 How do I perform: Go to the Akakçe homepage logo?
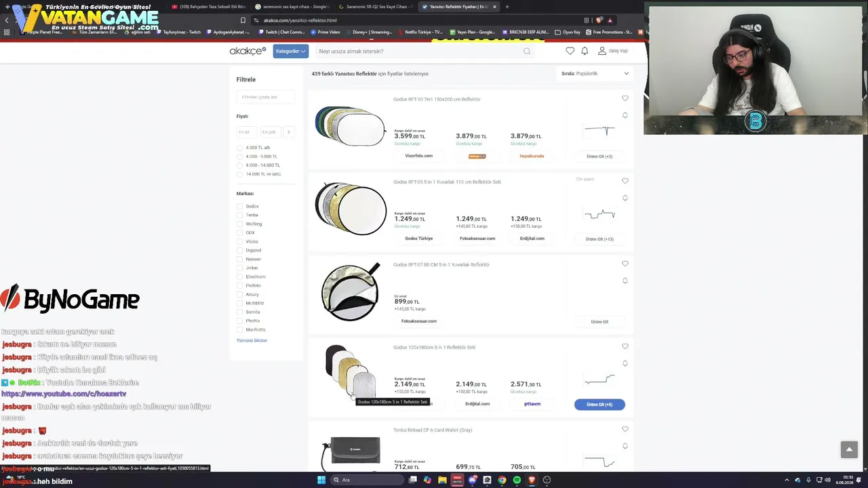click(248, 51)
